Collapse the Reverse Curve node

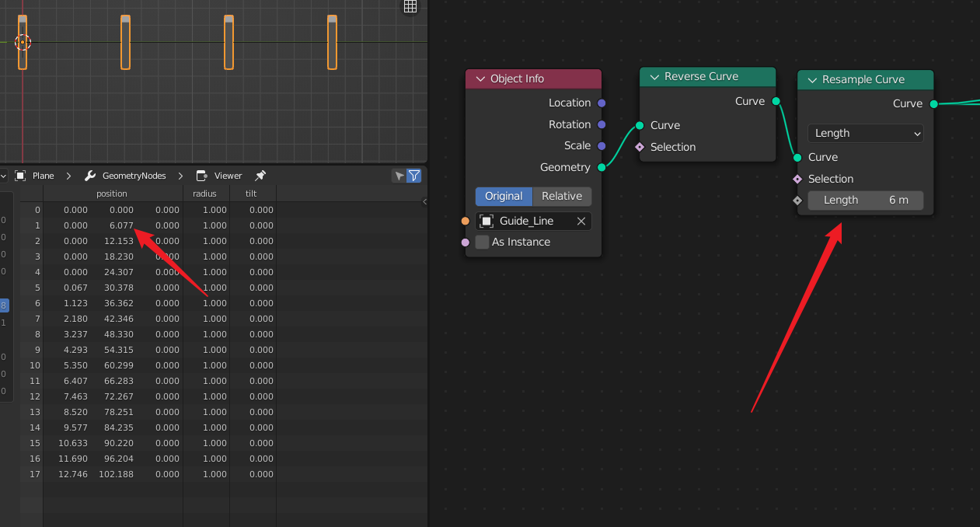click(x=654, y=77)
